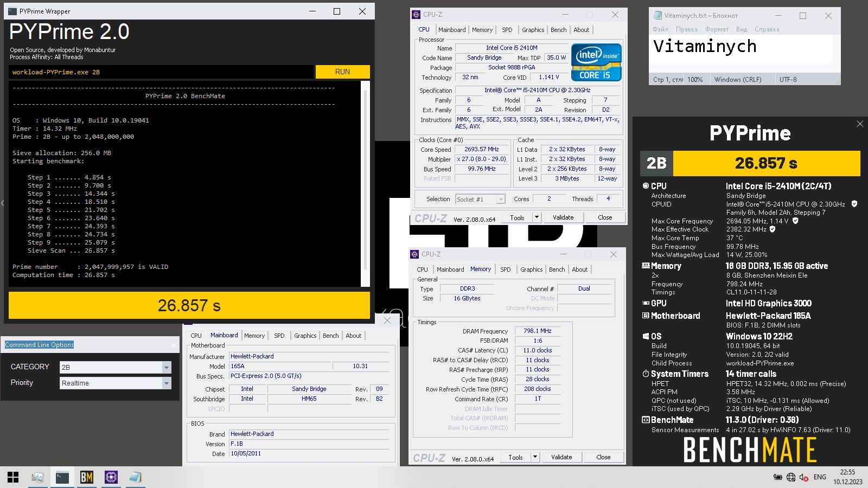Click the CPUID verified shield icon in BenchMate
Viewport: 868px width, 488px height.
pos(854,204)
